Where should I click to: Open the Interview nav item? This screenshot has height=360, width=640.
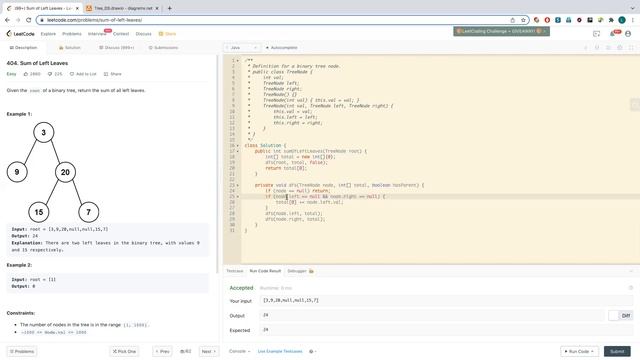[x=97, y=34]
